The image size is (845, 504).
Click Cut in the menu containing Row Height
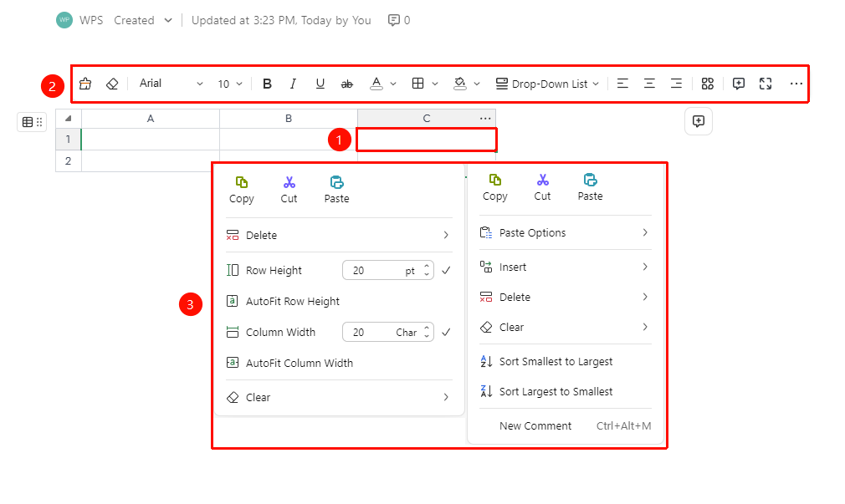[x=289, y=190]
